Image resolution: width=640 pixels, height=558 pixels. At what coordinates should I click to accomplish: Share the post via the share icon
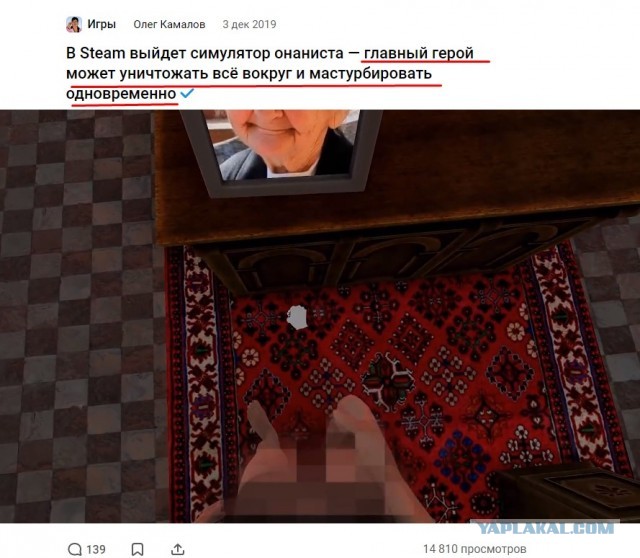pyautogui.click(x=178, y=549)
